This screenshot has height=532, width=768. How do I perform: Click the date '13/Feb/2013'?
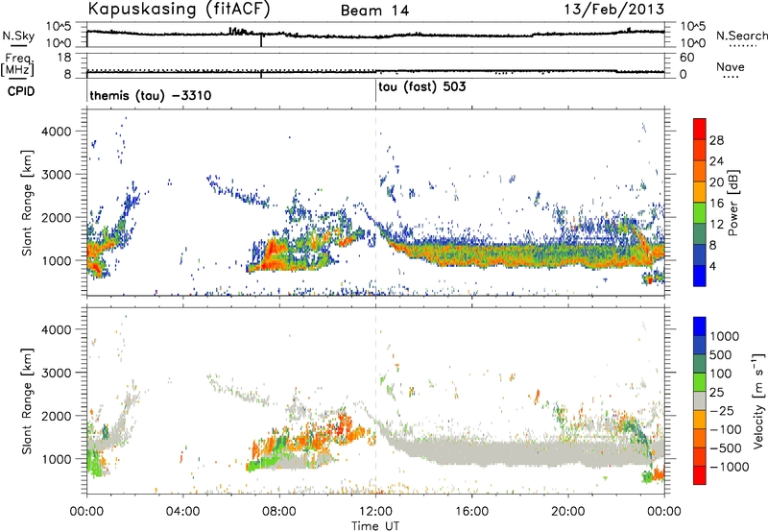(x=614, y=10)
